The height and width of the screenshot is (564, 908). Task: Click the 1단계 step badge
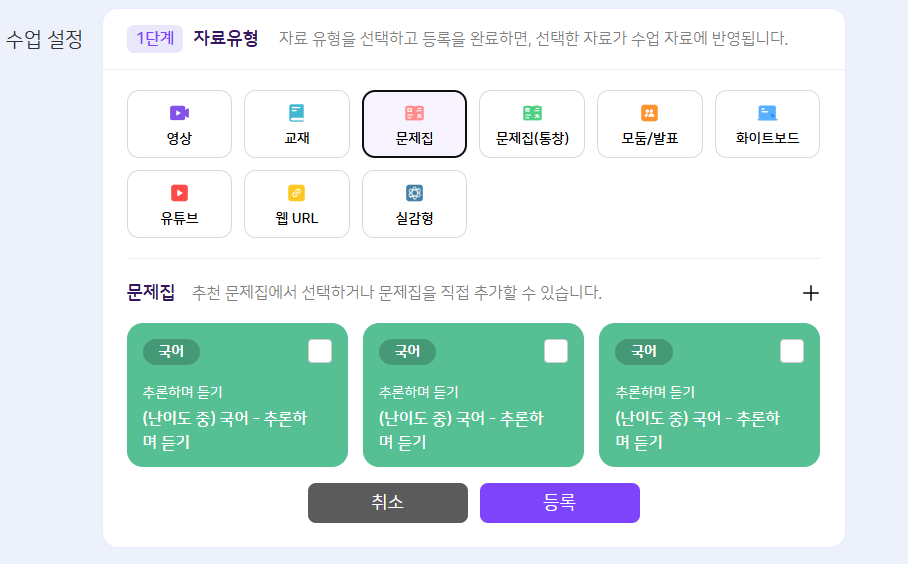click(x=155, y=39)
